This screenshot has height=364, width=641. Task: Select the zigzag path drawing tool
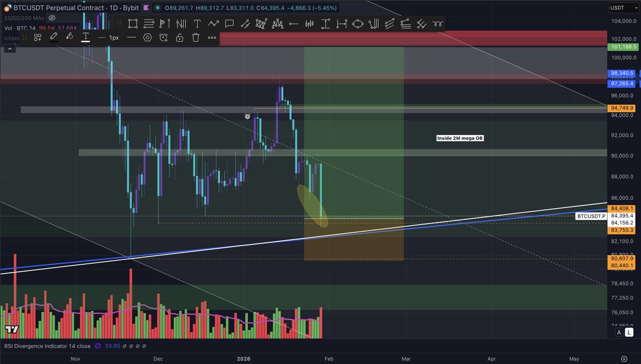(x=213, y=23)
